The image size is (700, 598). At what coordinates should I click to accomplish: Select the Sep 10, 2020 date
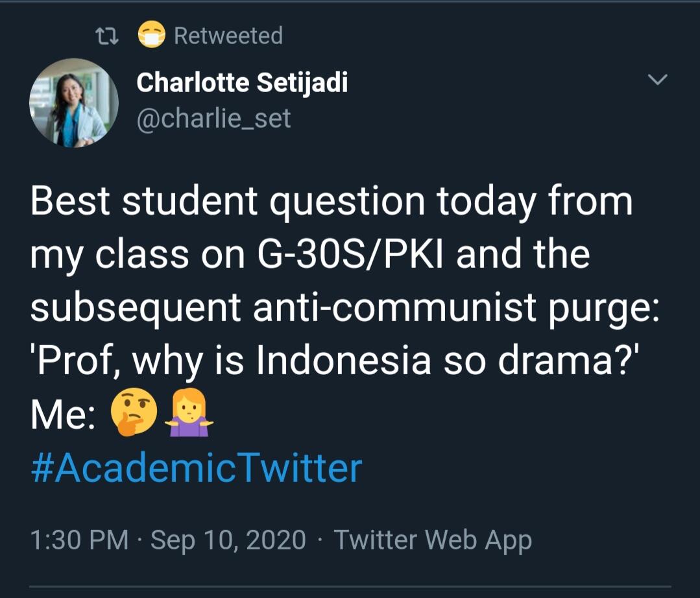pyautogui.click(x=228, y=540)
